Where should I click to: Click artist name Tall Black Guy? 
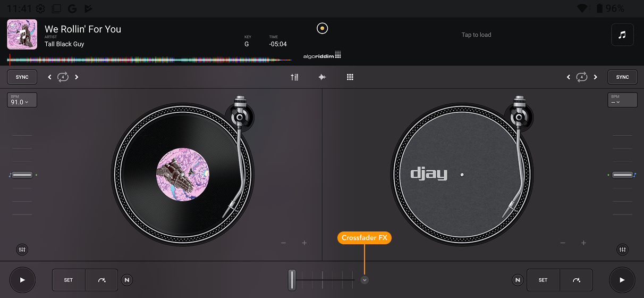click(64, 44)
